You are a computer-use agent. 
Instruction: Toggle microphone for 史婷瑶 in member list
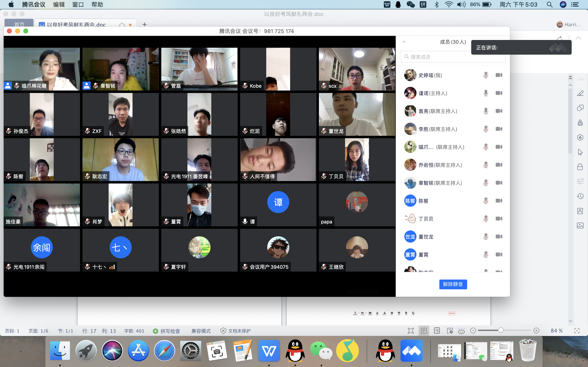click(x=486, y=75)
